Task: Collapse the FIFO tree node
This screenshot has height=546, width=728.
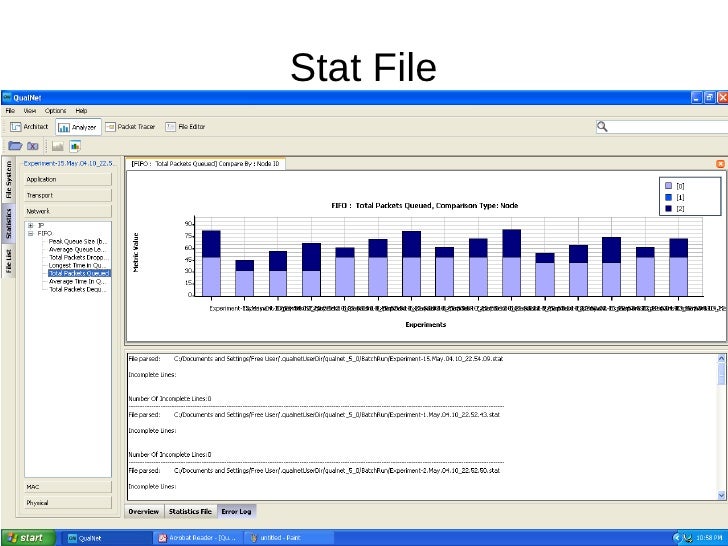Action: [x=31, y=234]
